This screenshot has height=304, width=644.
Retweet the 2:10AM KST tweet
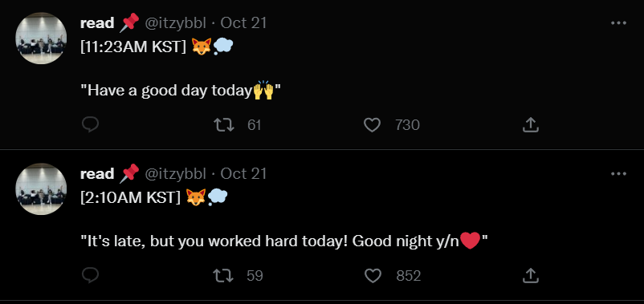click(224, 276)
